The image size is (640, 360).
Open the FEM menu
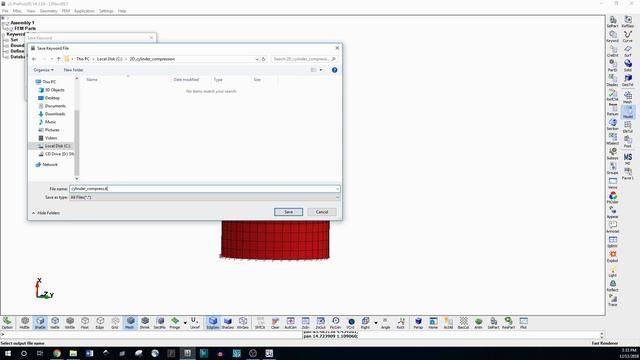(x=66, y=11)
